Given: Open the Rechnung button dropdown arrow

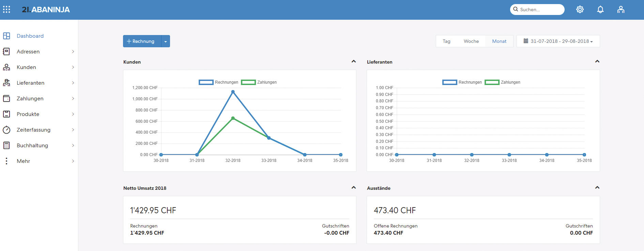Looking at the screenshot, I should (x=166, y=41).
